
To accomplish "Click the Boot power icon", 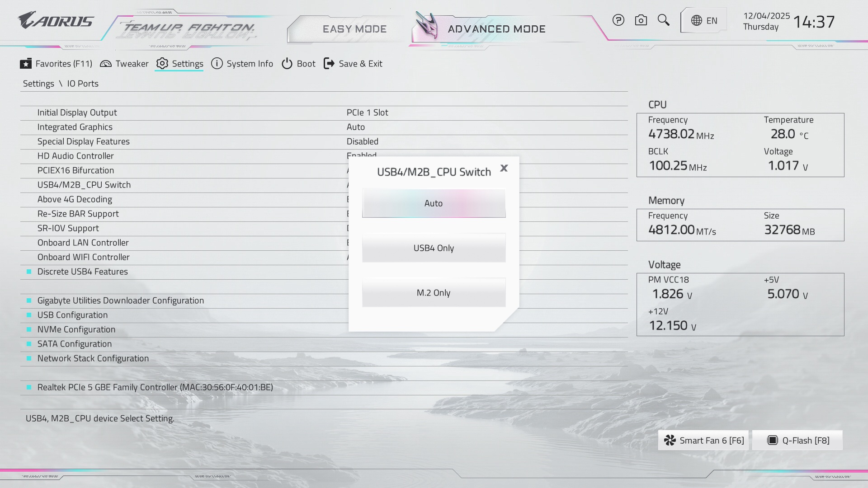I will point(287,64).
